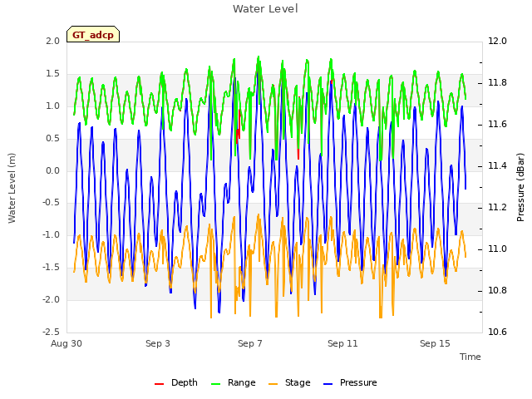Click the green Range legend swatch
The height and width of the screenshot is (399, 532).
point(216,384)
